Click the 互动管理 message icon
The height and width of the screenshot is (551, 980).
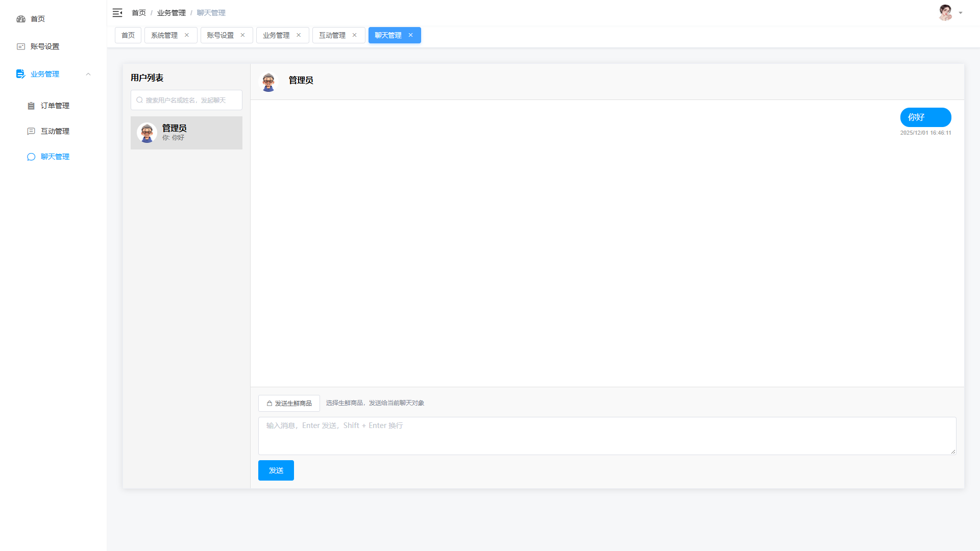[31, 131]
